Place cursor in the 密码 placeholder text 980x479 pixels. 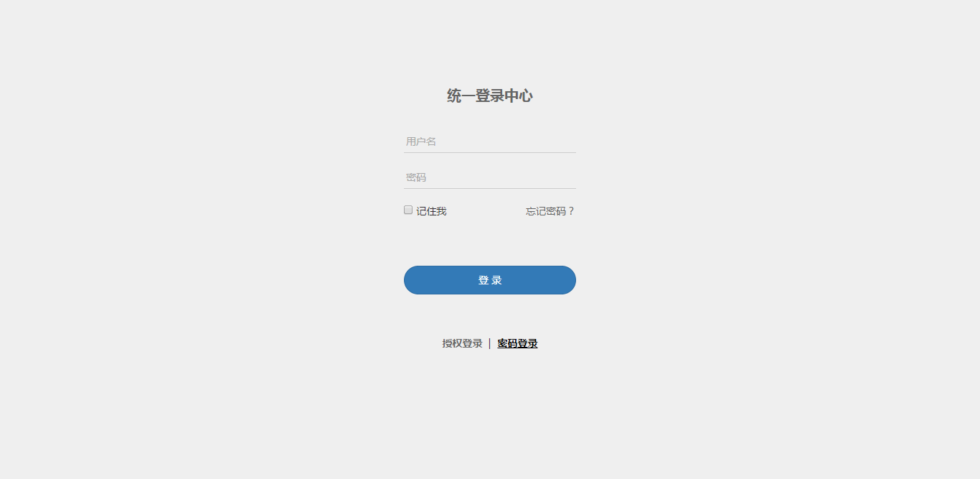coord(416,177)
